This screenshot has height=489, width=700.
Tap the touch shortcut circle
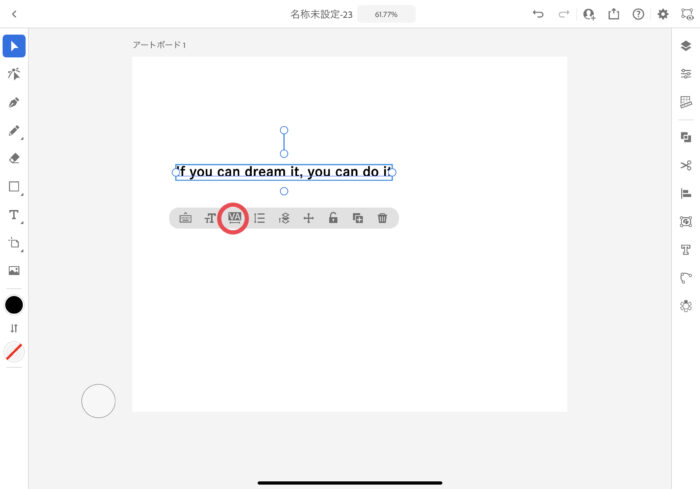tap(98, 401)
